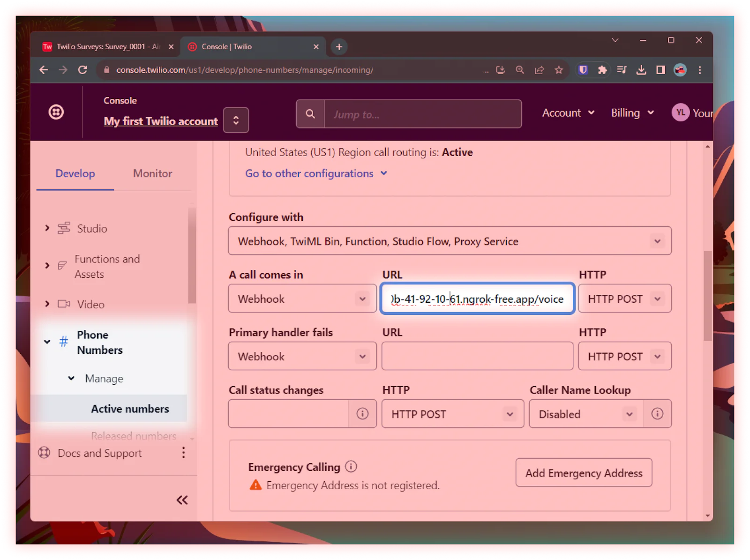Collapse the Phone Numbers section
The width and height of the screenshot is (750, 560).
(47, 342)
